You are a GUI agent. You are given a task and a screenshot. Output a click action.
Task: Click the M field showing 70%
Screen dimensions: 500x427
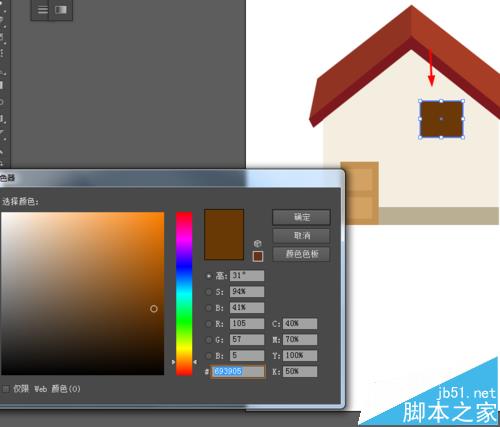coord(300,340)
